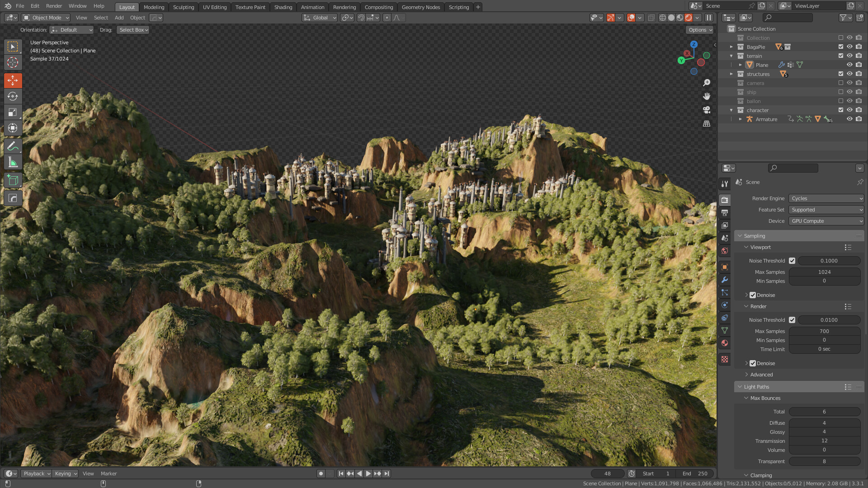This screenshot has width=868, height=488.
Task: Switch viewport shading to rendered mode
Action: pos(688,18)
